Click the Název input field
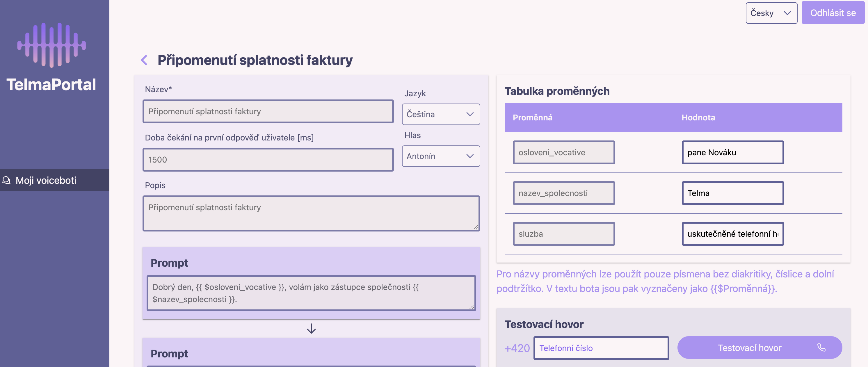Screen dimensions: 868x367 tap(268, 112)
